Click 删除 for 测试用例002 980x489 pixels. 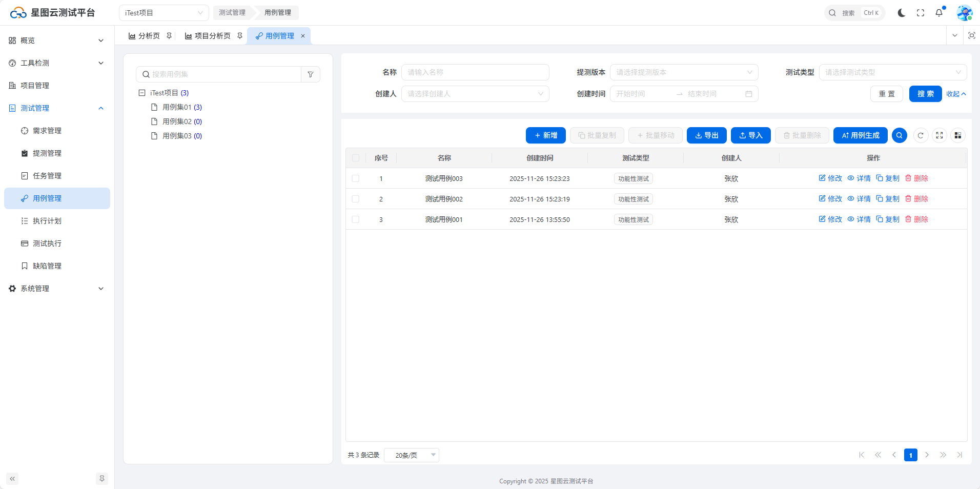click(916, 199)
